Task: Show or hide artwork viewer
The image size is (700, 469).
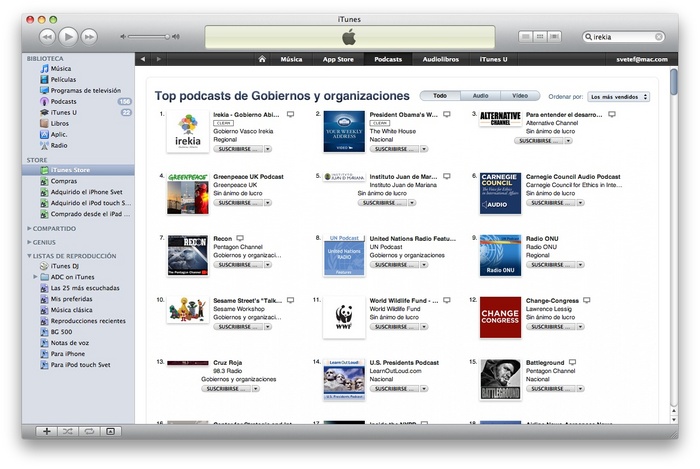Action: [x=110, y=431]
